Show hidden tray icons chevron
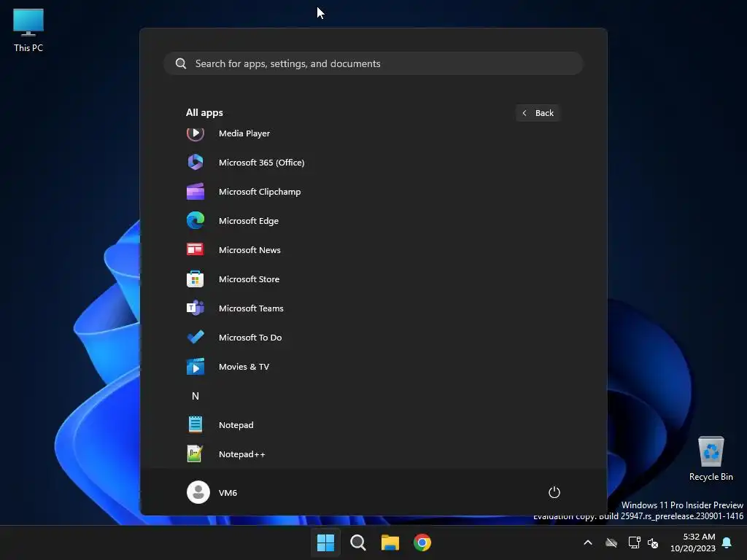This screenshot has width=747, height=560. [588, 542]
